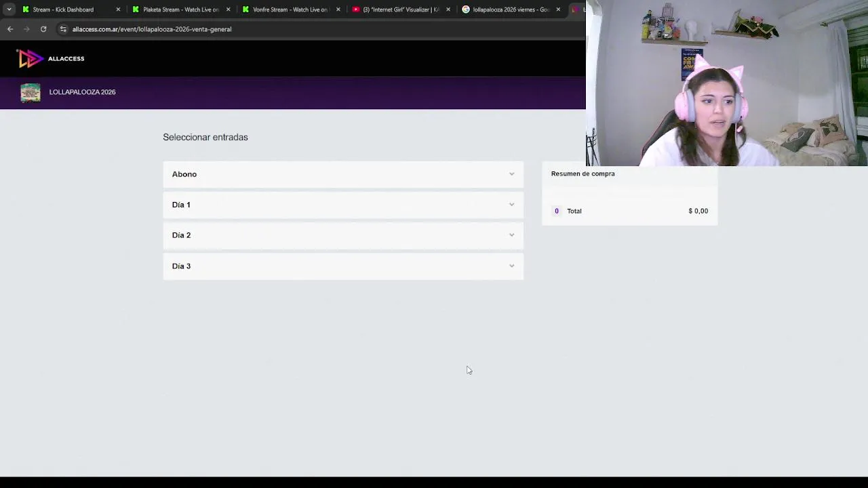The width and height of the screenshot is (868, 488).
Task: Click the Abono row label
Action: pyautogui.click(x=184, y=174)
